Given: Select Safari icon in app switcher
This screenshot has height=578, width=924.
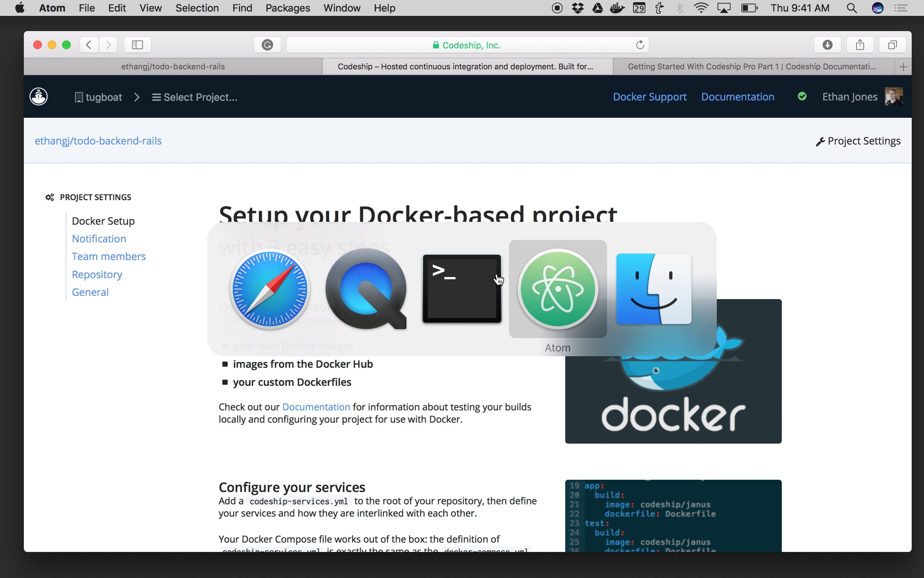Looking at the screenshot, I should tap(269, 289).
